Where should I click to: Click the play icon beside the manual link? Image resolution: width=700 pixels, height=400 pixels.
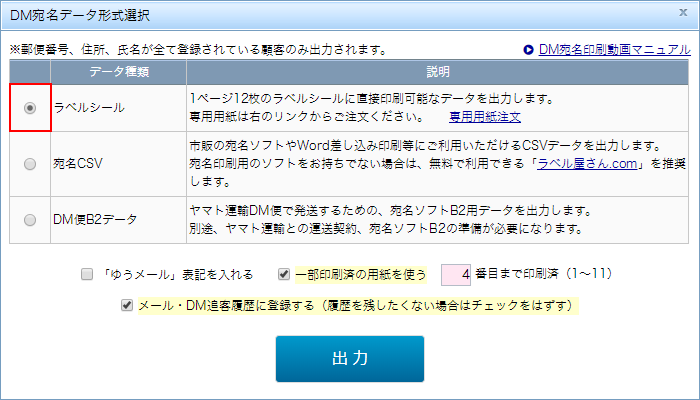[x=528, y=49]
